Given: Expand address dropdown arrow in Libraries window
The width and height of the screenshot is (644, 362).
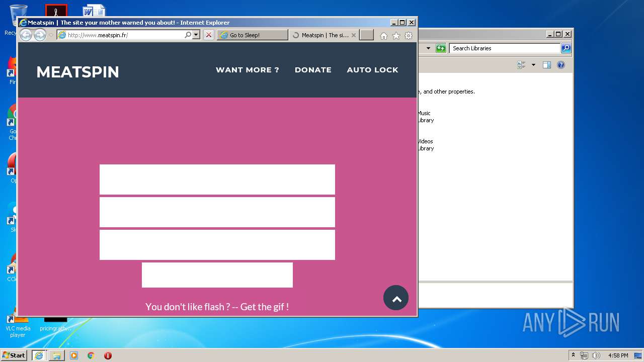Looking at the screenshot, I should point(428,48).
